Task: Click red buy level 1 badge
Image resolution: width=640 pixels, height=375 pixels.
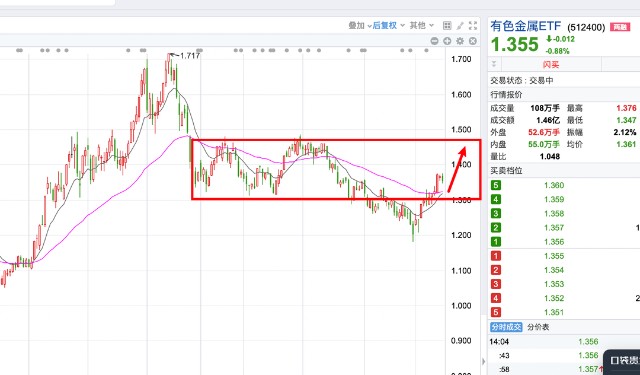Action: point(496,256)
